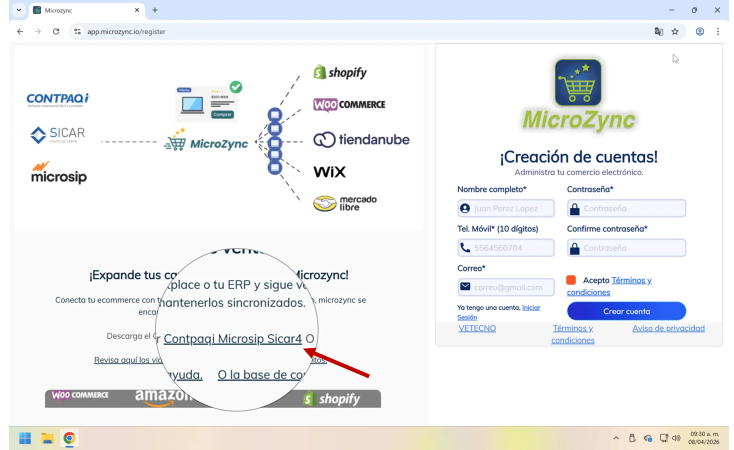Open footer Términos y condiciones link
The height and width of the screenshot is (450, 734).
tap(573, 334)
